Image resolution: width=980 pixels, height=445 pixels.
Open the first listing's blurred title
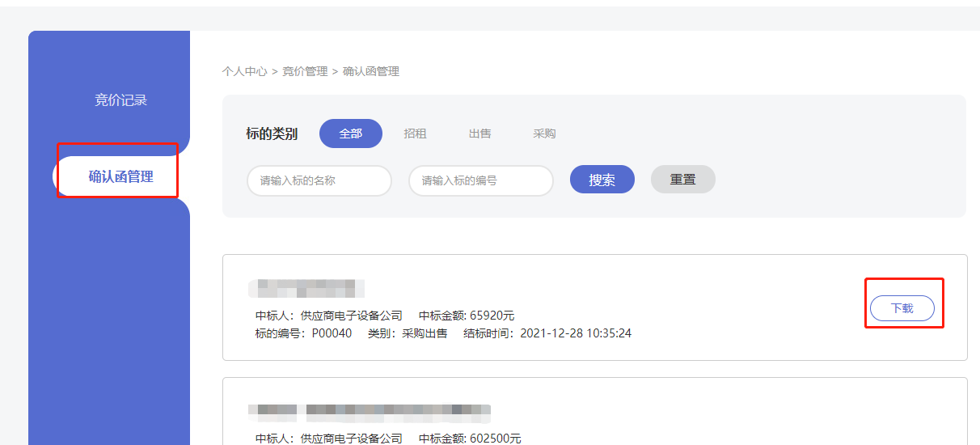(306, 288)
